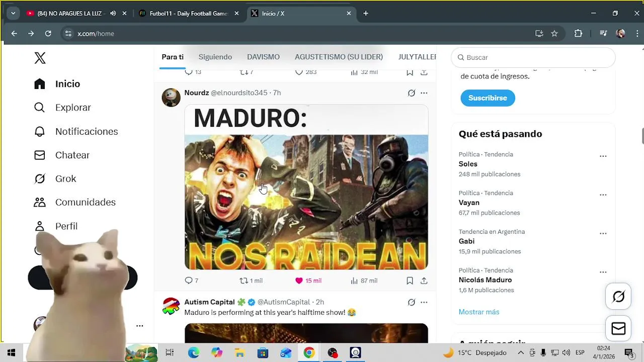The image size is (644, 362).
Task: Open Grok in left sidebar
Action: click(x=55, y=178)
